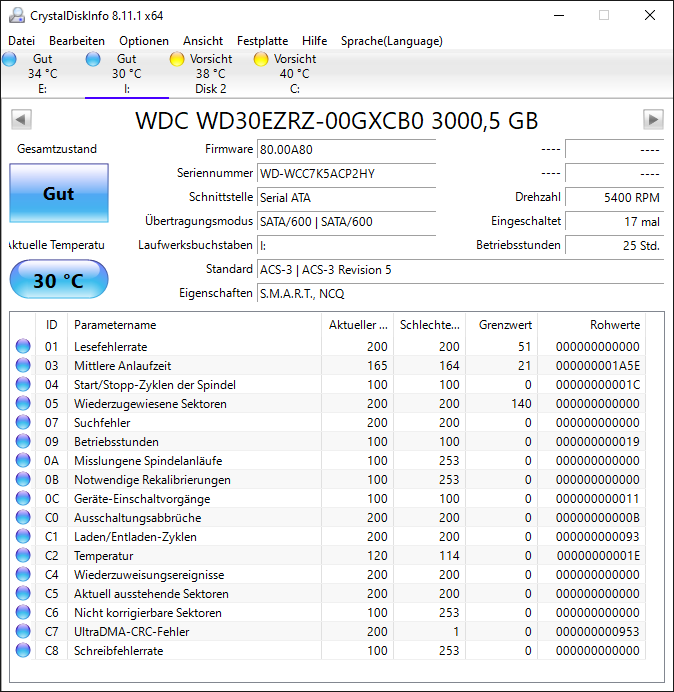Click raw value 000000000953
Viewport: 674px width, 692px height.
tap(598, 632)
